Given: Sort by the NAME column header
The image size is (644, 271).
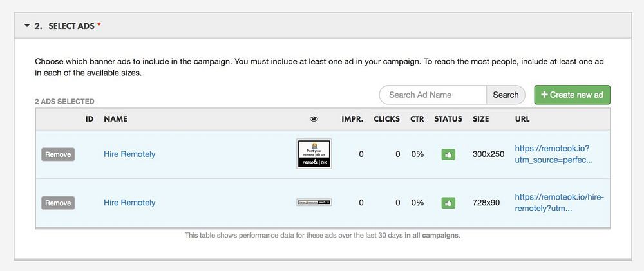Looking at the screenshot, I should [x=115, y=119].
